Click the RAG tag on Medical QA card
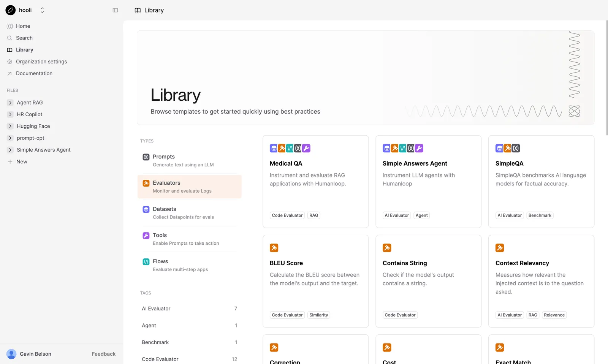 coord(314,215)
